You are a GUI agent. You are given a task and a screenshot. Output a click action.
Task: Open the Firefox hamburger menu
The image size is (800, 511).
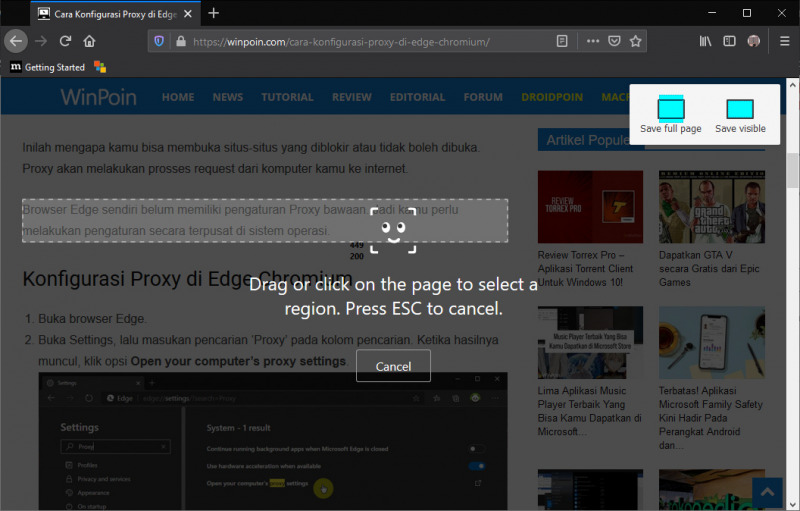tap(785, 41)
